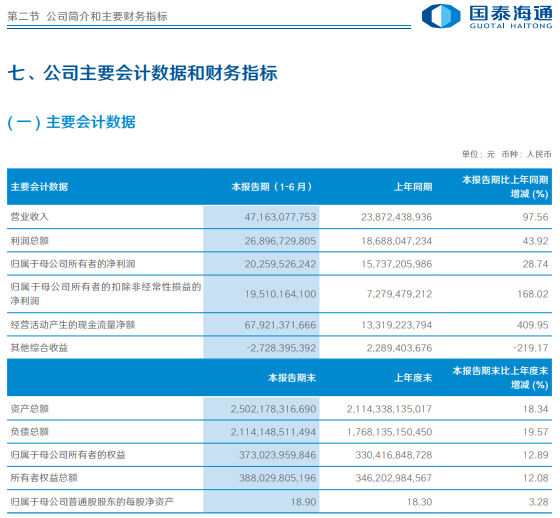Select the 负债总额 row label
Image resolution: width=560 pixels, height=518 pixels.
click(29, 432)
